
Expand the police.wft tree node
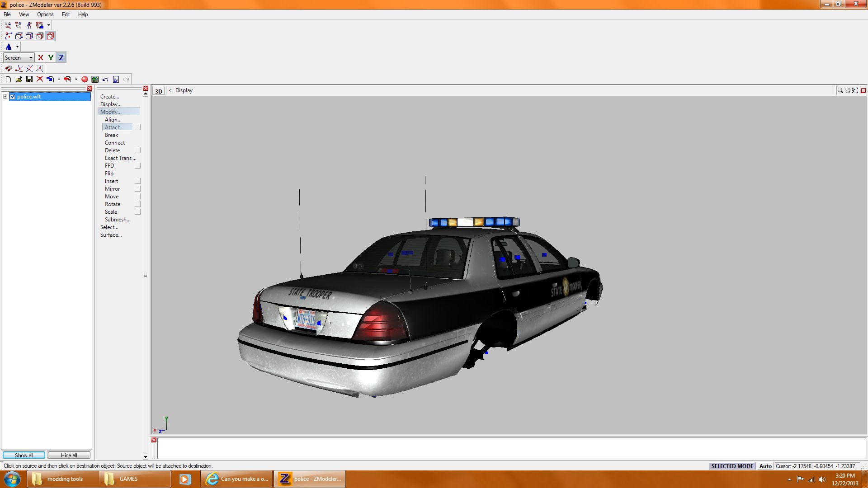point(5,97)
